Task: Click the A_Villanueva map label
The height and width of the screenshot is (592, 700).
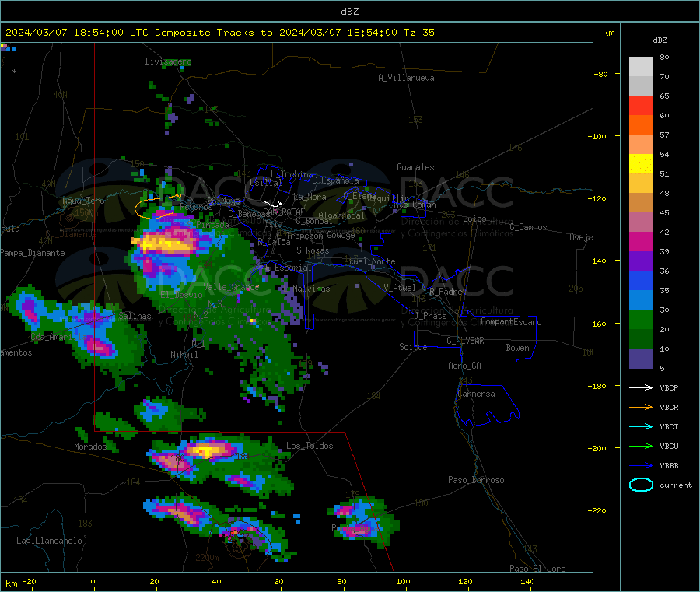Action: click(x=406, y=78)
